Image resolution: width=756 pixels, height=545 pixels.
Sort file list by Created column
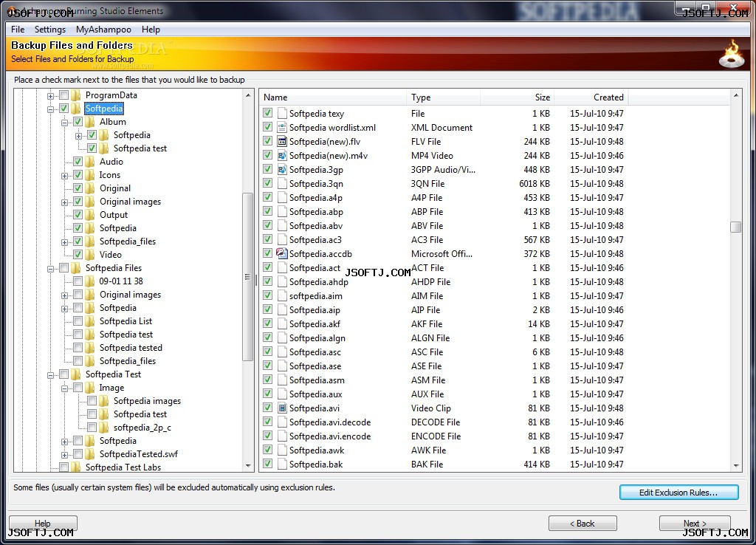pos(591,97)
